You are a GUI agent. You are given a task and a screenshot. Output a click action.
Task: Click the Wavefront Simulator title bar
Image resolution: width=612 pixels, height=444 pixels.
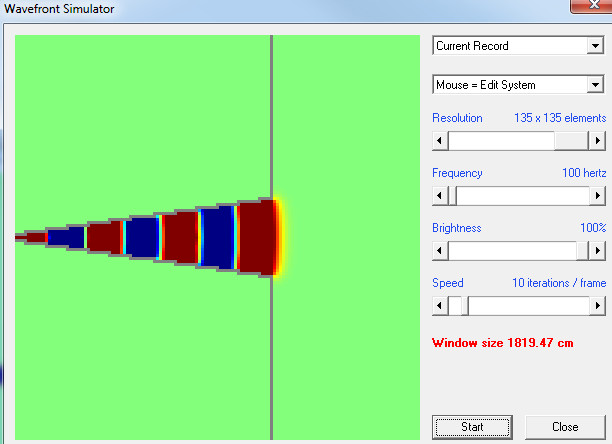(x=285, y=9)
